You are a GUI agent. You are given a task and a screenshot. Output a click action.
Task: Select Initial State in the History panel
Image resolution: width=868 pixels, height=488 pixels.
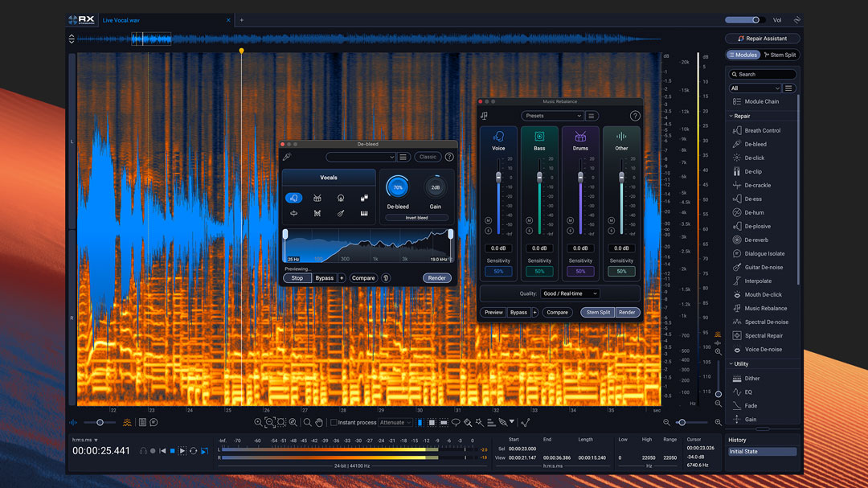[x=762, y=451]
